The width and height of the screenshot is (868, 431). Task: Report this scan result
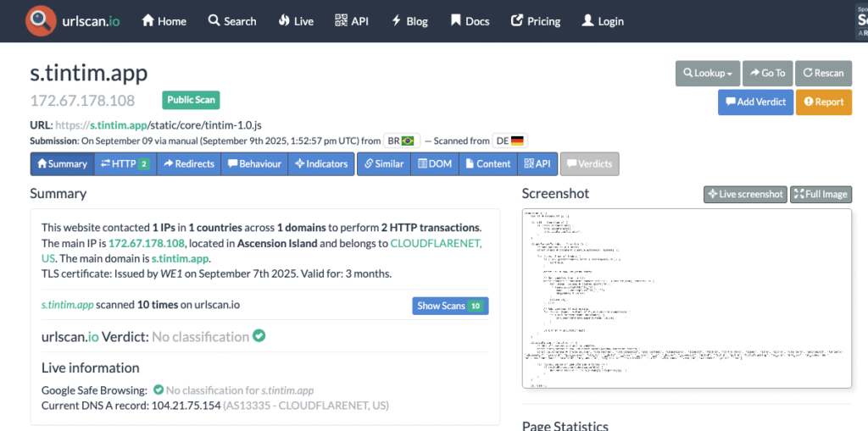click(x=822, y=102)
